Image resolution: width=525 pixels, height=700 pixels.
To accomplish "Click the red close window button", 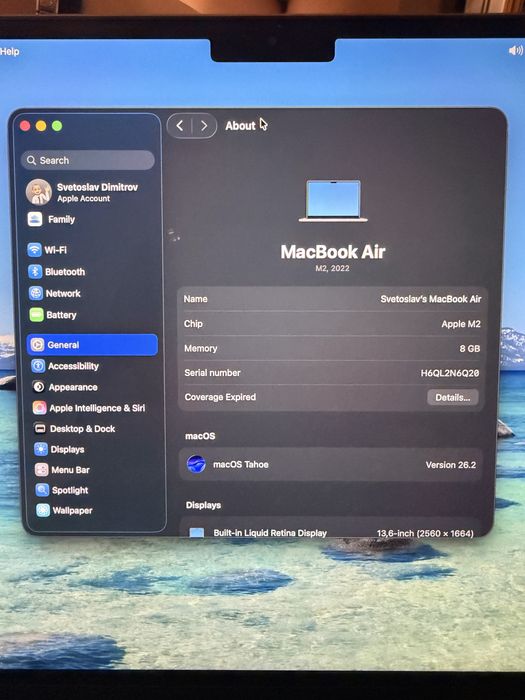I will pyautogui.click(x=25, y=126).
